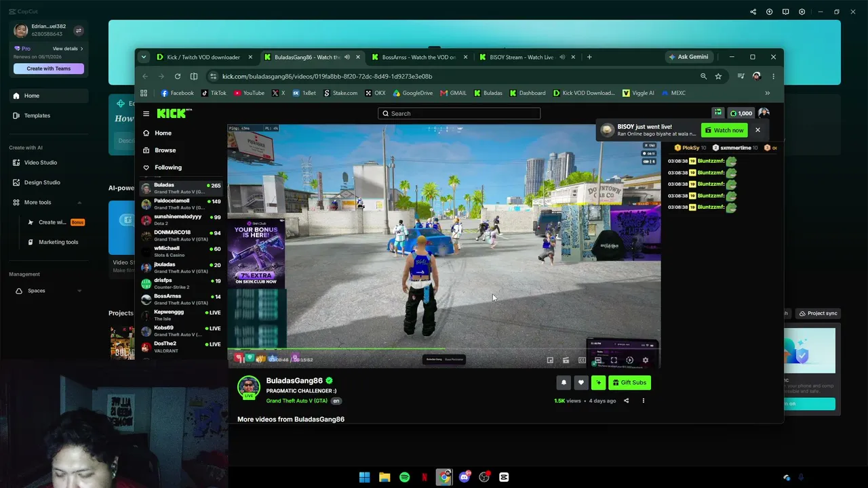
Task: Open Kick Browse in sidebar
Action: click(159, 150)
